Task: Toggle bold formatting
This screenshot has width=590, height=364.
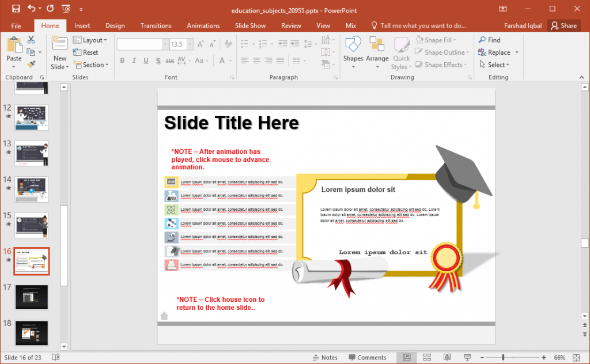Action: click(122, 60)
